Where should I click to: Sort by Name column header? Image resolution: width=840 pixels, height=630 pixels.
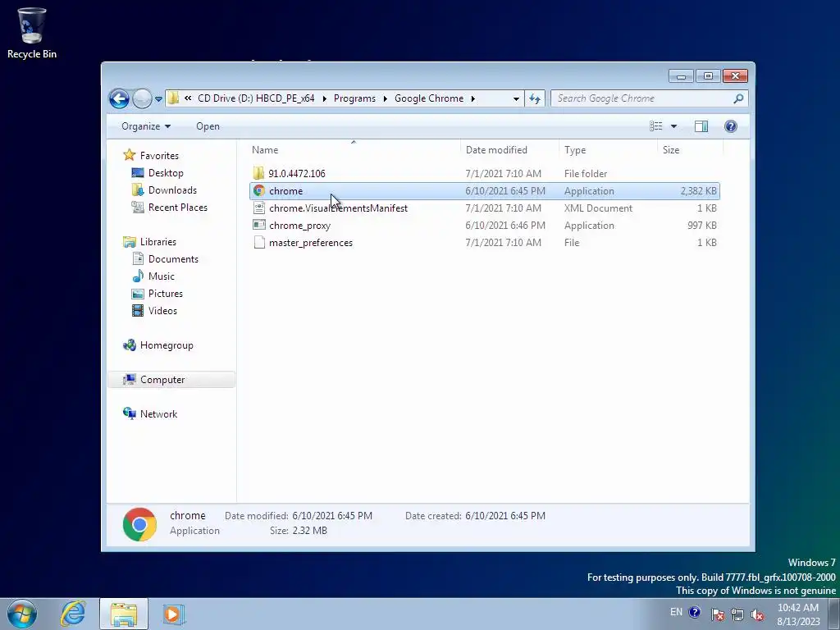[354, 150]
